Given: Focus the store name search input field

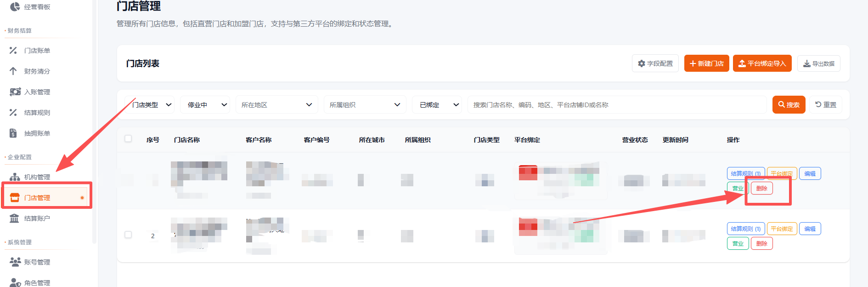Looking at the screenshot, I should [x=617, y=105].
